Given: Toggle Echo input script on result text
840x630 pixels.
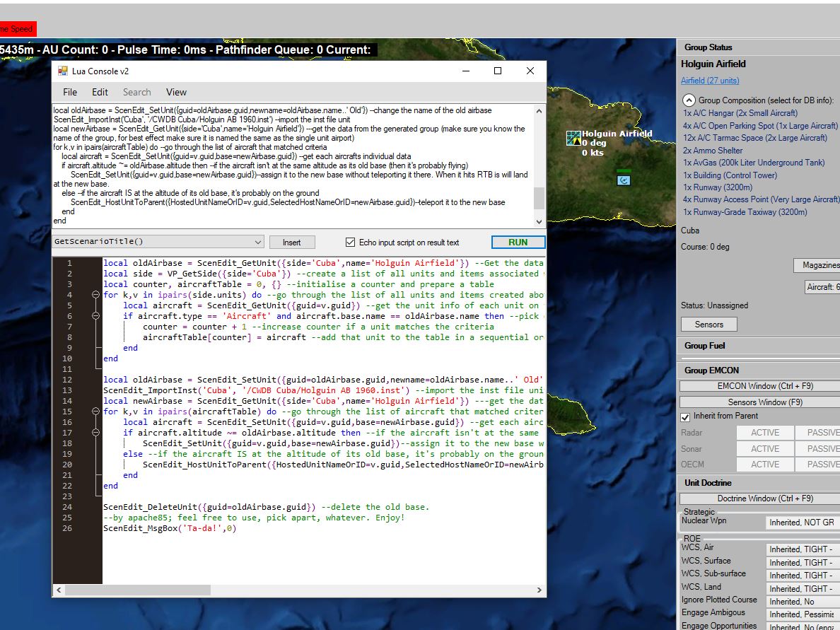Looking at the screenshot, I should pos(351,242).
